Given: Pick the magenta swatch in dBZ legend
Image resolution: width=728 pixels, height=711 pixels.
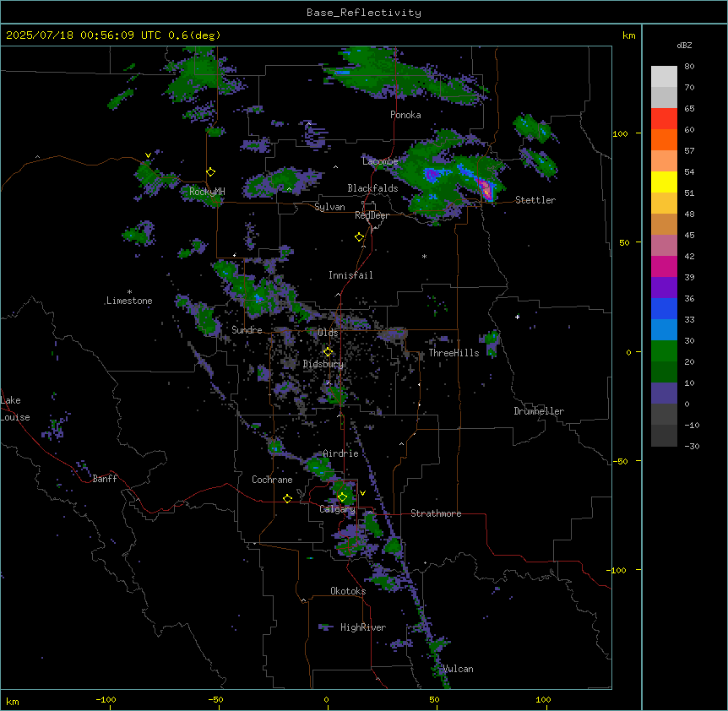Looking at the screenshot, I should (x=664, y=266).
